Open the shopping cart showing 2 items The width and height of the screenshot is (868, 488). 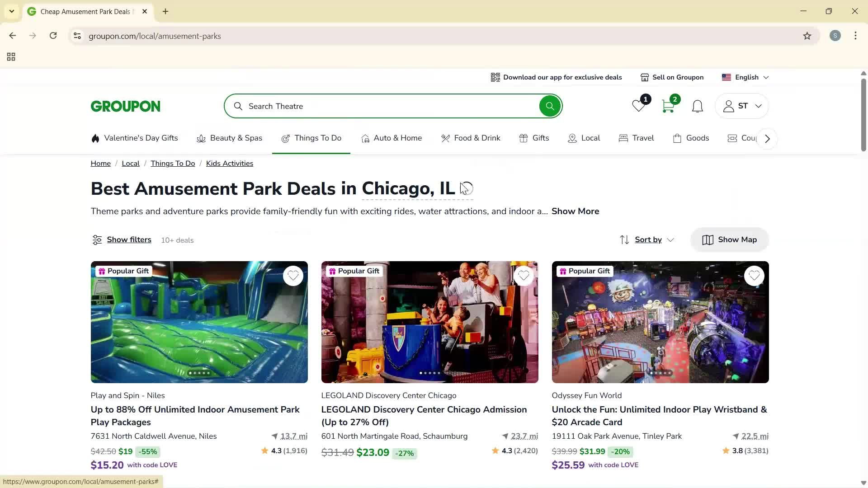(x=668, y=106)
